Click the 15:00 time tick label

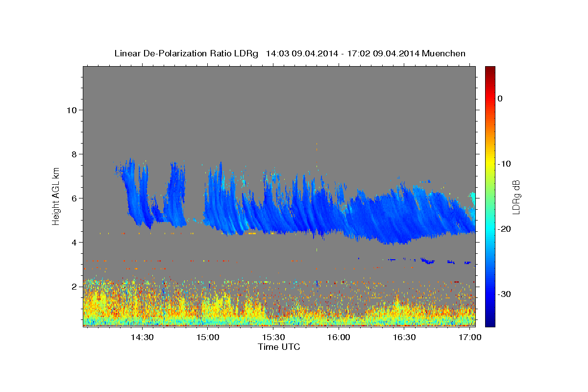click(x=208, y=338)
